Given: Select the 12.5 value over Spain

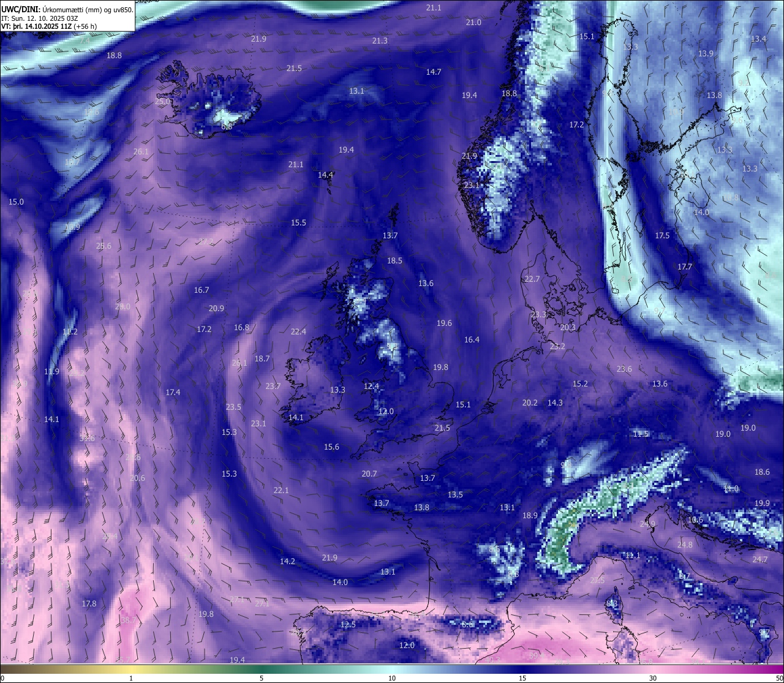Looking at the screenshot, I should pyautogui.click(x=348, y=624).
